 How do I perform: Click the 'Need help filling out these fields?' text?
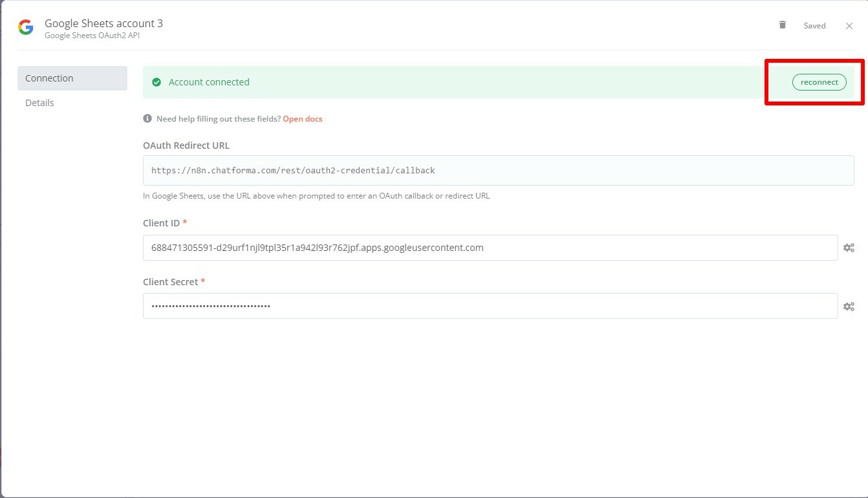click(219, 119)
